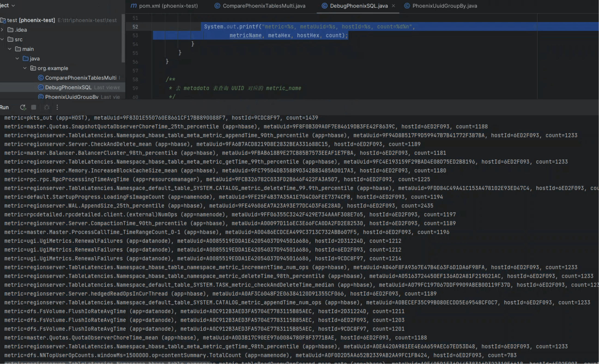599x364 pixels.
Task: Click the (external)NumOps namenode output line
Action: pos(230,215)
